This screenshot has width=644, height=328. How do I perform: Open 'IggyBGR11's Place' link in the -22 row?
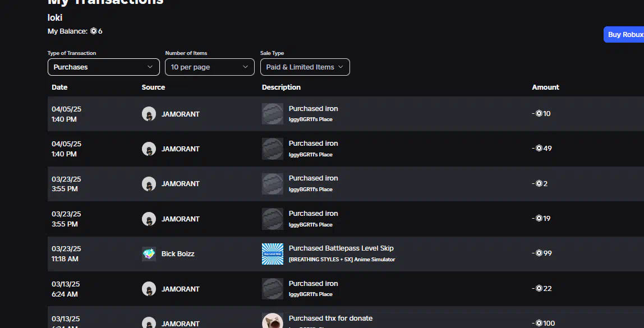(311, 294)
